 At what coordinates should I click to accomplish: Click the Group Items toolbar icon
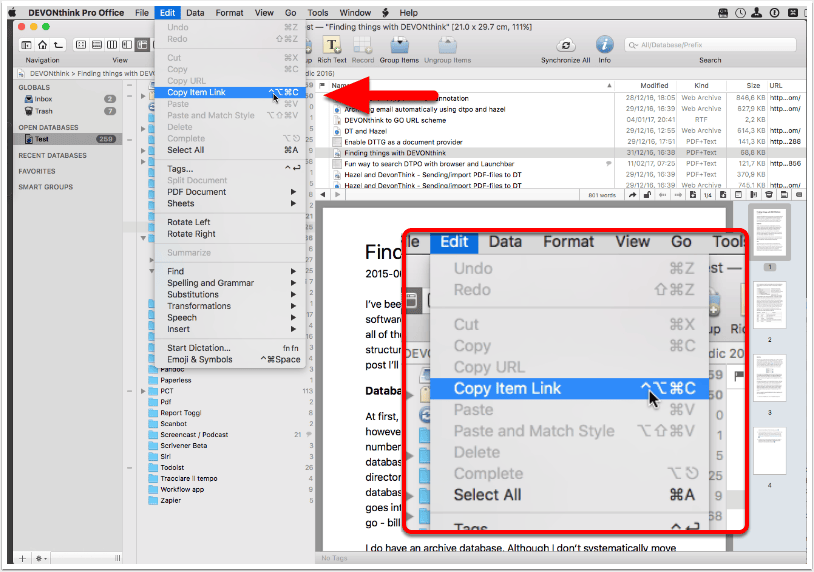click(399, 45)
